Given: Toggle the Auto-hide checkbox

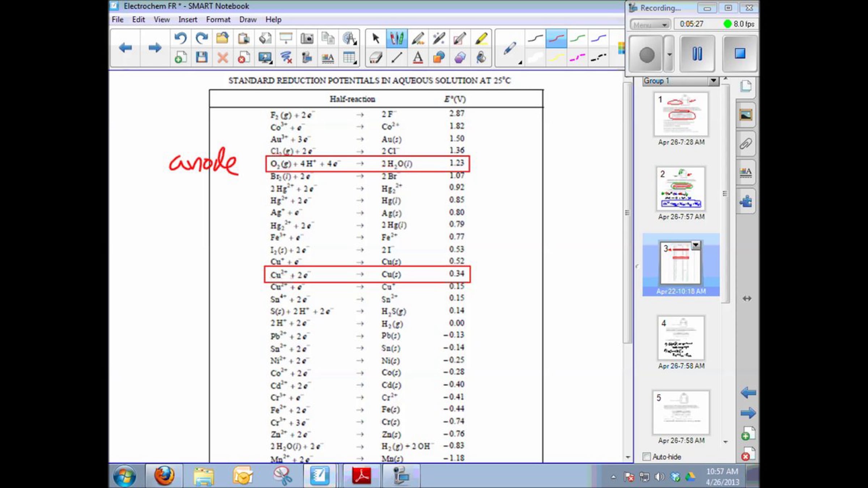Looking at the screenshot, I should coord(646,457).
